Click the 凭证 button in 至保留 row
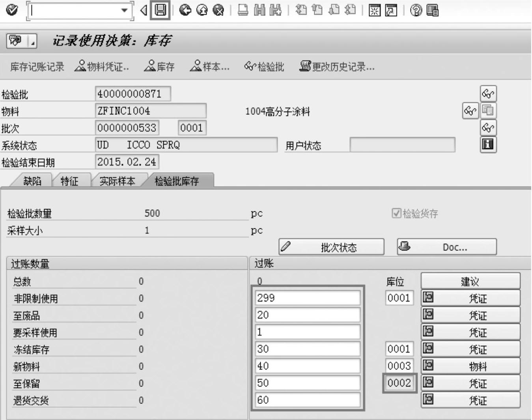 click(470, 383)
